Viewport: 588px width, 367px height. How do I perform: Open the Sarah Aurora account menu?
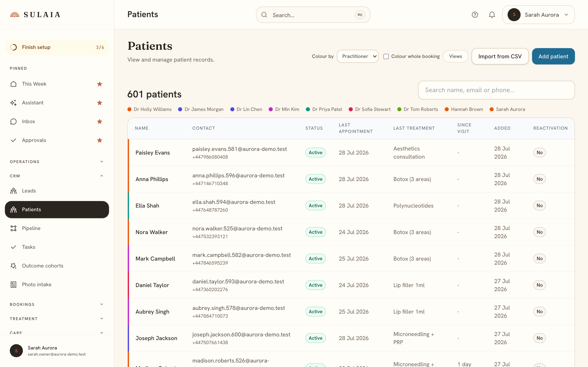coord(538,15)
